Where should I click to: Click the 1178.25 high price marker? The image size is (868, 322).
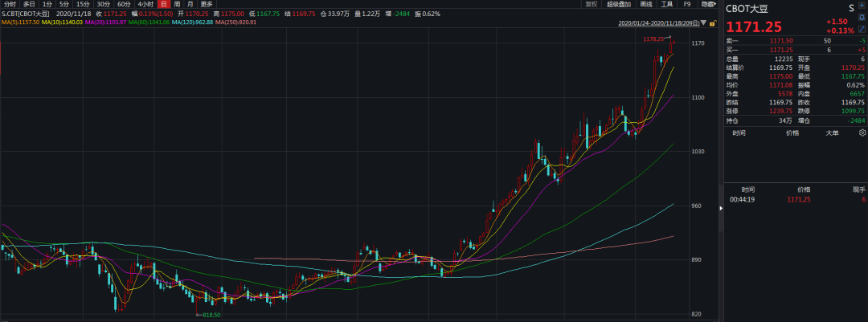653,39
